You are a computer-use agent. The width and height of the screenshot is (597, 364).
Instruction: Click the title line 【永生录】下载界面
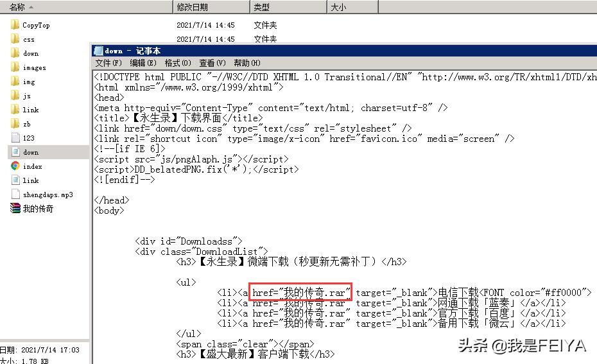178,118
